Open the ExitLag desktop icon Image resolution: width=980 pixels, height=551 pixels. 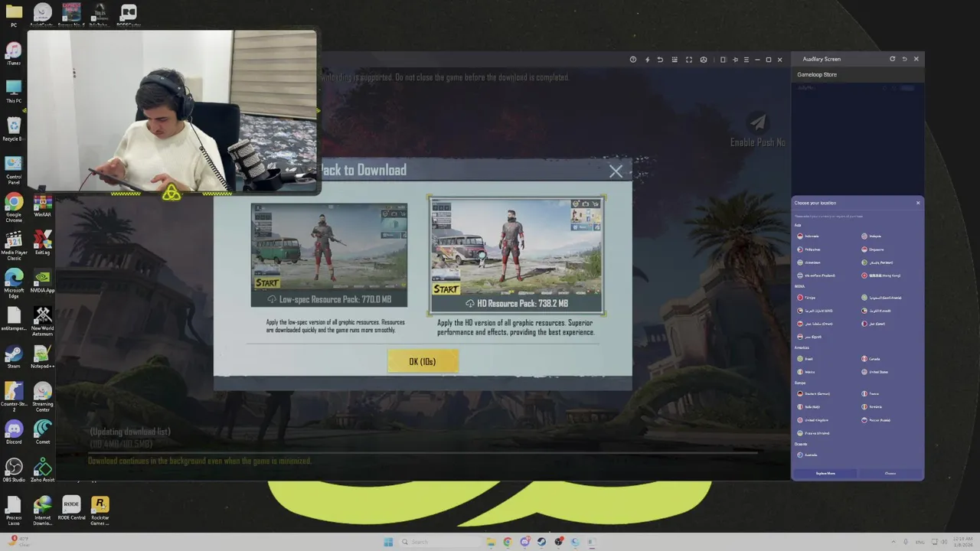[43, 243]
